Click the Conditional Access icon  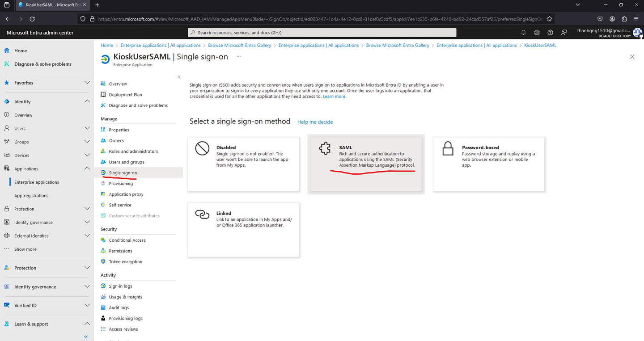coord(103,240)
